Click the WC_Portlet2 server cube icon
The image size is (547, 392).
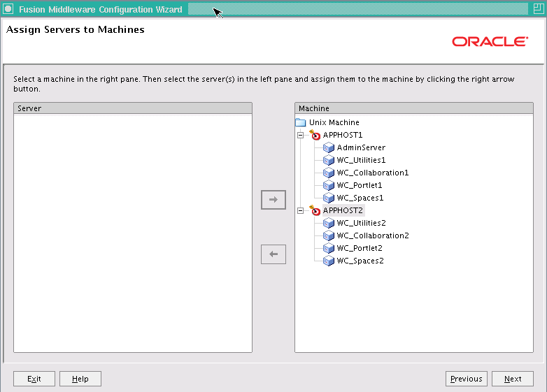click(x=329, y=248)
